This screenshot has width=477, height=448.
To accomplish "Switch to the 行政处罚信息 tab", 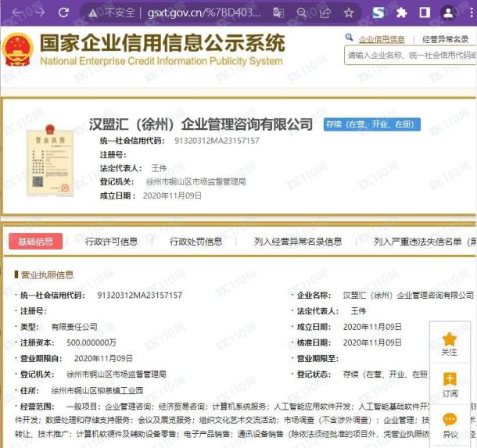I will (x=195, y=242).
